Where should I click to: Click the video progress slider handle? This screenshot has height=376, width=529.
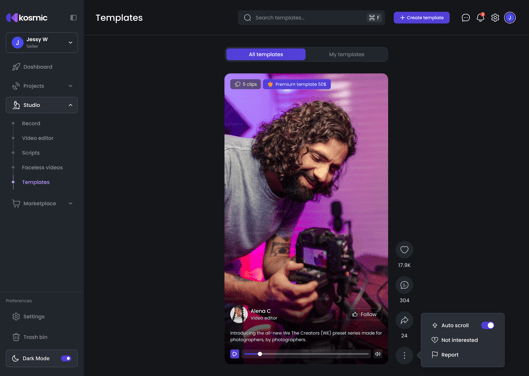pos(260,354)
